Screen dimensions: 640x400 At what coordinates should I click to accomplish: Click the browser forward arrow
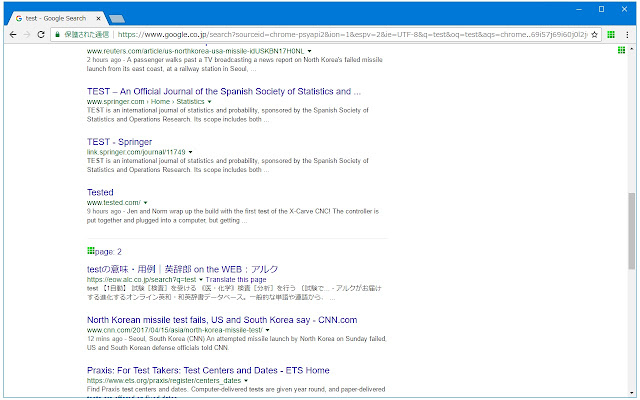tap(27, 35)
